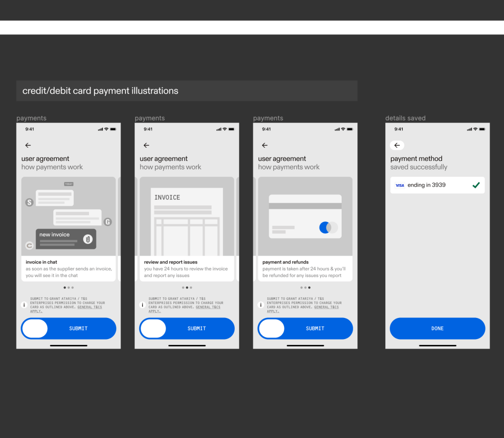This screenshot has height=438, width=504.
Task: Click Submit slider handle on invoice in chat screen
Action: [x=35, y=328]
